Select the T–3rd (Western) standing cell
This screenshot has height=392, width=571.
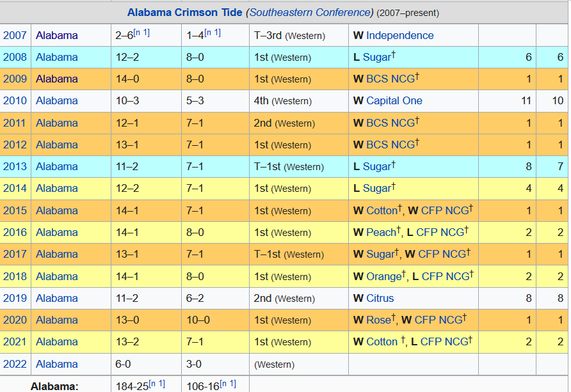(298, 35)
